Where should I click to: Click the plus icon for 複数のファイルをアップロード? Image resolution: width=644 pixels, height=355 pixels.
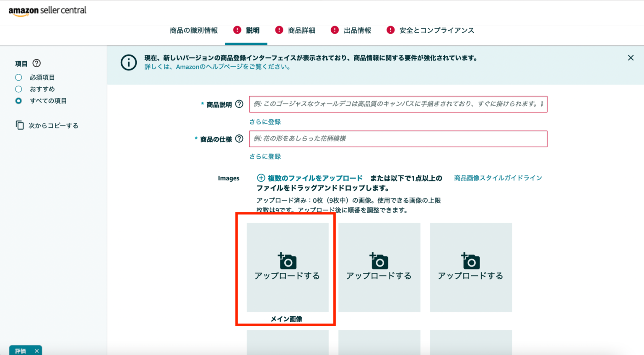[260, 178]
